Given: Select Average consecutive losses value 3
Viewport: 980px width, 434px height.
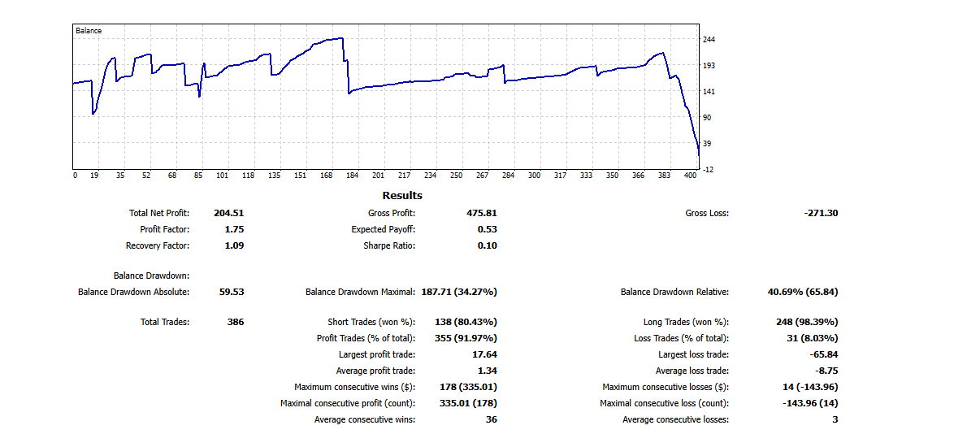Looking at the screenshot, I should click(835, 420).
